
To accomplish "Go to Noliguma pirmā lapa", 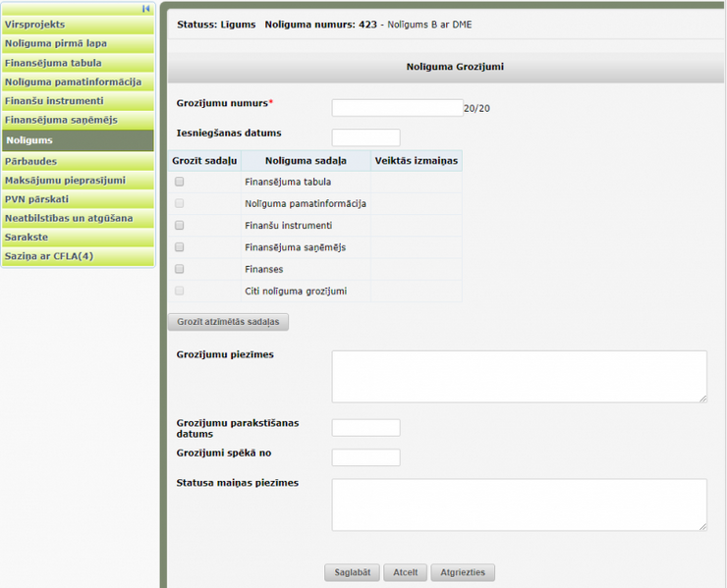I will click(x=78, y=43).
